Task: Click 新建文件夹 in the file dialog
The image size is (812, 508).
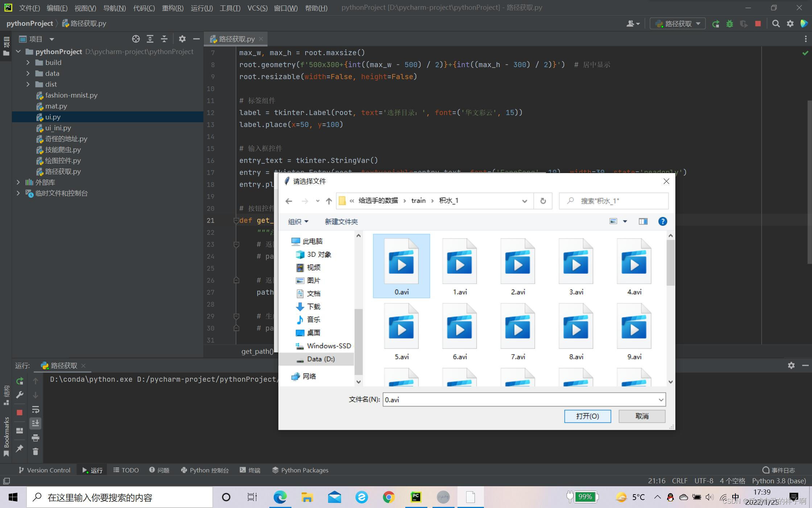Action: 341,221
